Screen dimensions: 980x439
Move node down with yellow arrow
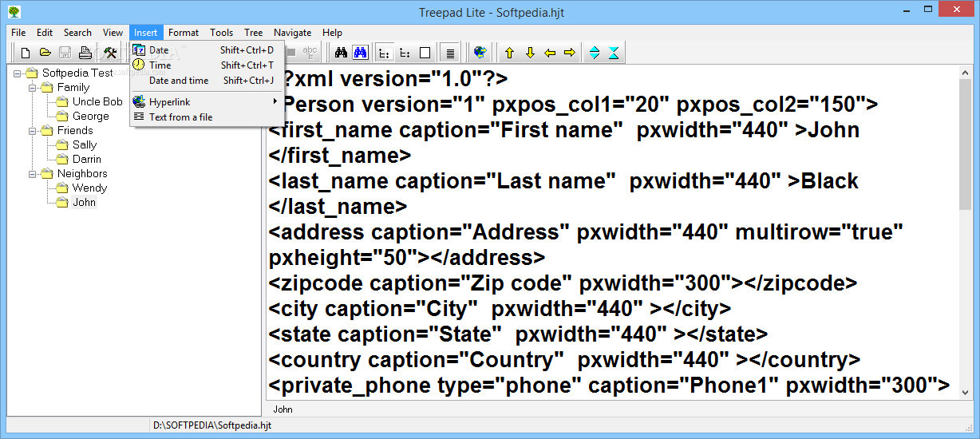pyautogui.click(x=529, y=53)
